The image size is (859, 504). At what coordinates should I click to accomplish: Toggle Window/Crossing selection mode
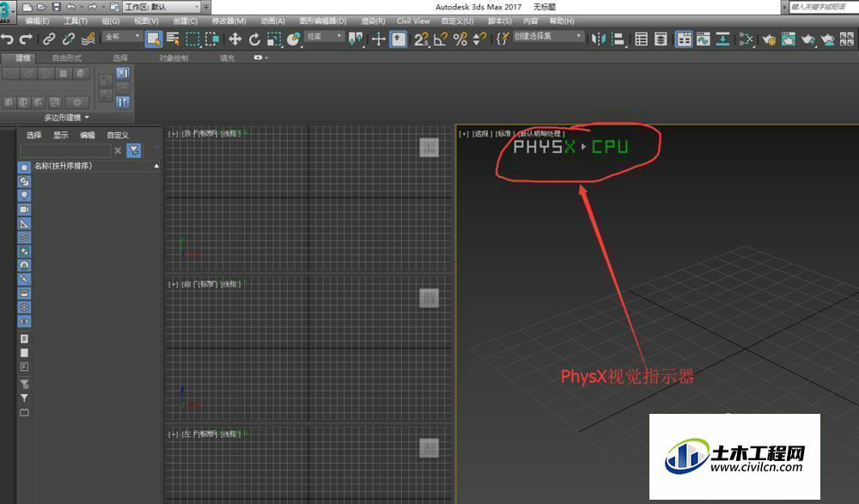pyautogui.click(x=212, y=39)
